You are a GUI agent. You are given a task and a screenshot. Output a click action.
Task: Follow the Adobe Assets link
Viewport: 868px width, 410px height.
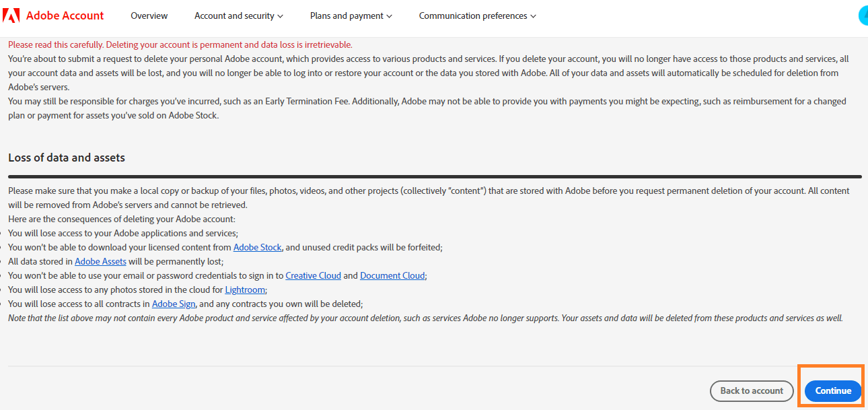[x=100, y=261]
